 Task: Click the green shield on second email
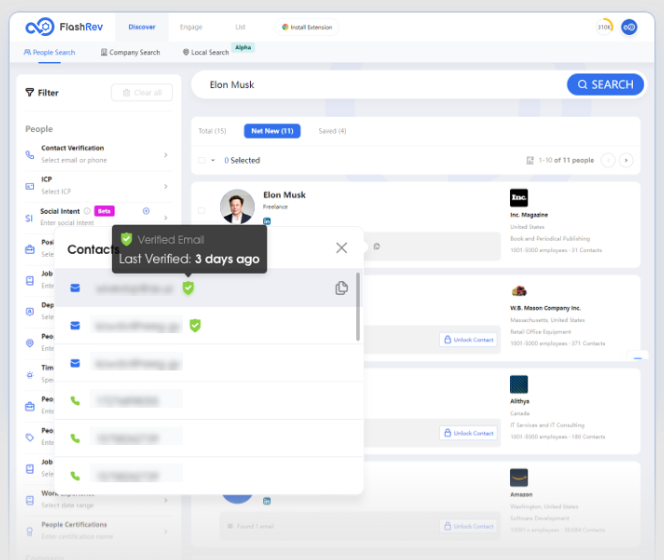tap(195, 325)
